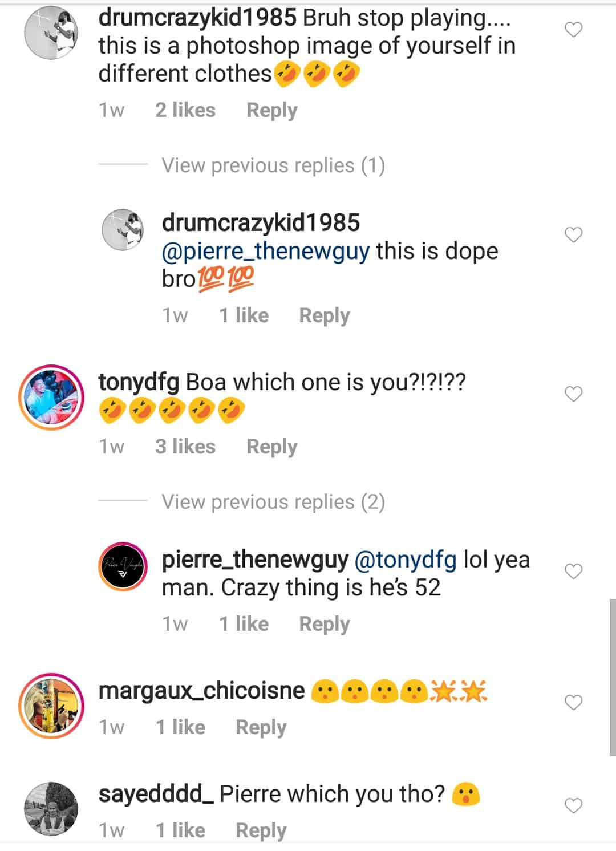Like tonydfg's "Boa which one" comment

coord(573,394)
